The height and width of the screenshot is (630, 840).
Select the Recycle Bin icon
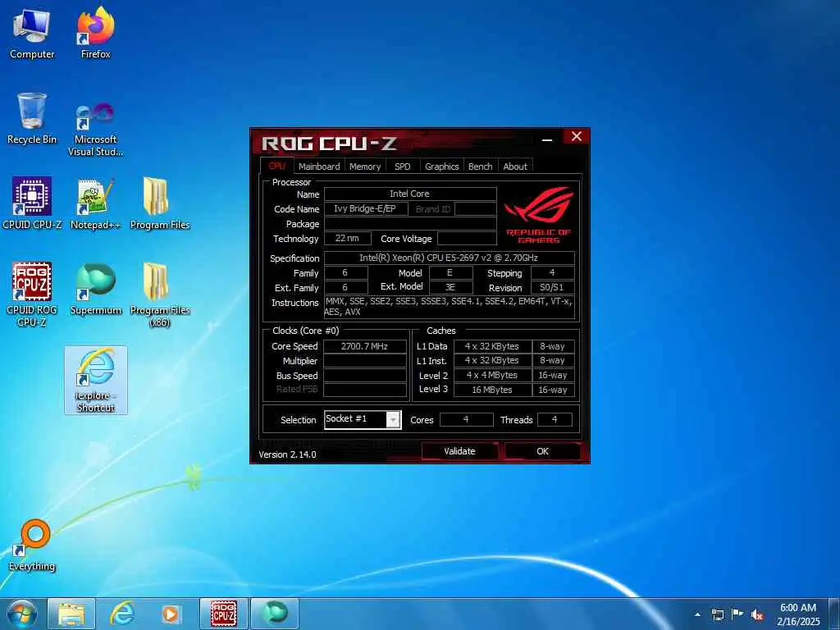coord(32,119)
